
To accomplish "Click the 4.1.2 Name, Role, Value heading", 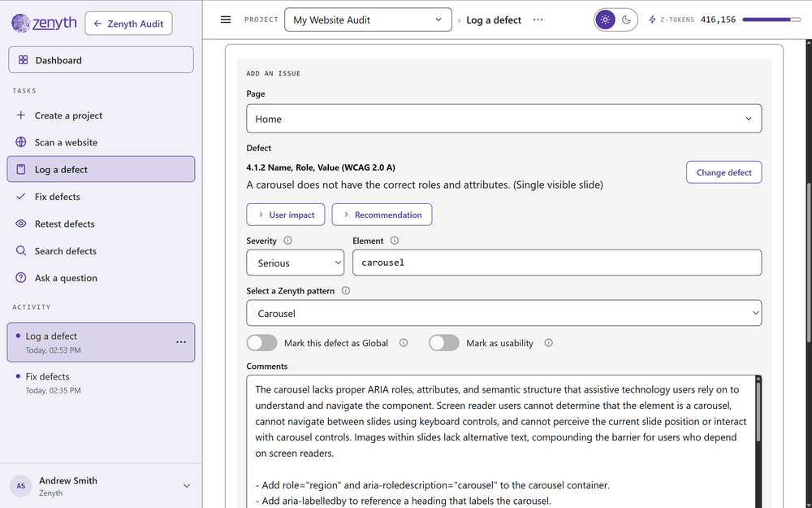I will click(x=321, y=167).
